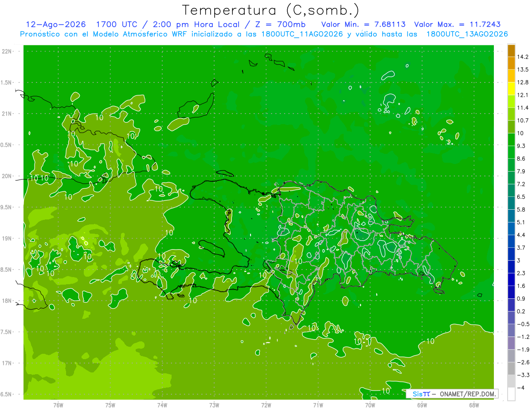The width and height of the screenshot is (532, 411).
Task: Pick the blue swatch between 3.7 and 4.4
Action: tap(511, 241)
